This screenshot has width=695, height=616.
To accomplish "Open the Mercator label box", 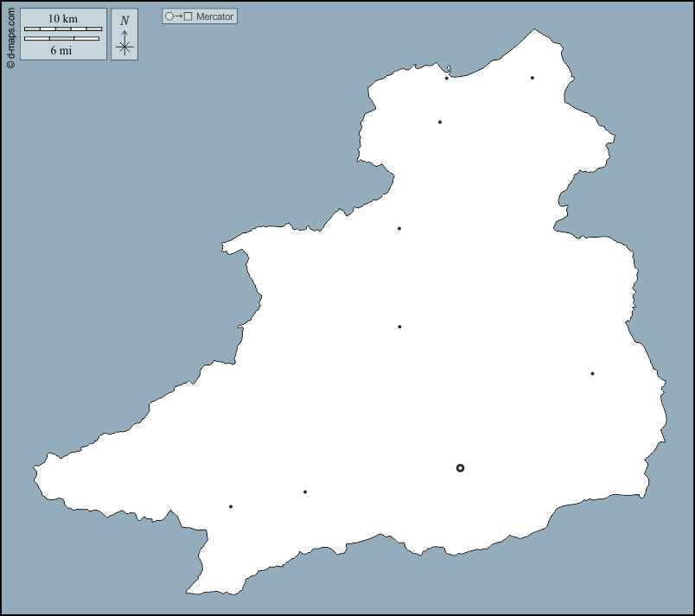I will pyautogui.click(x=214, y=16).
